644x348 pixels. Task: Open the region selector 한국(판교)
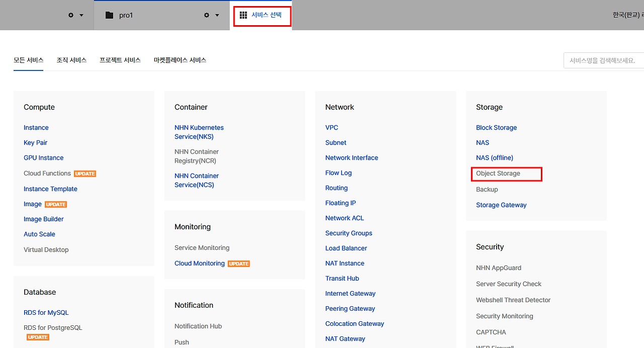pyautogui.click(x=628, y=15)
